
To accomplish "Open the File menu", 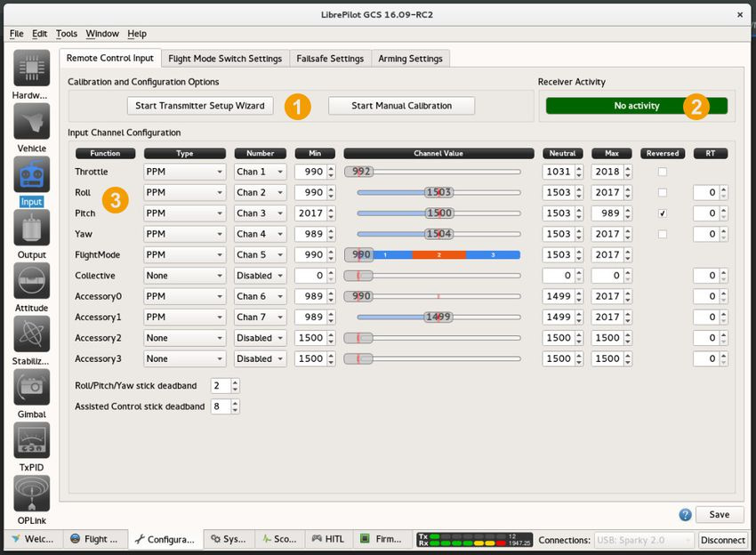I will (x=16, y=34).
